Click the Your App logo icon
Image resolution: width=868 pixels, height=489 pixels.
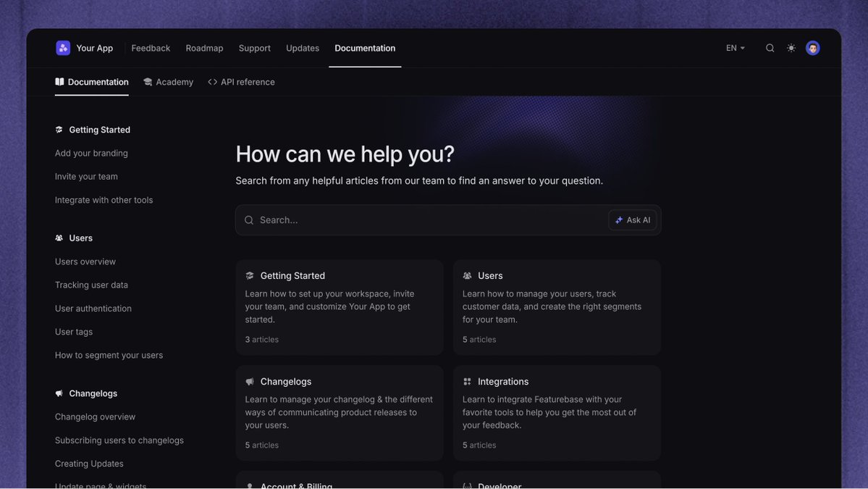(x=63, y=49)
